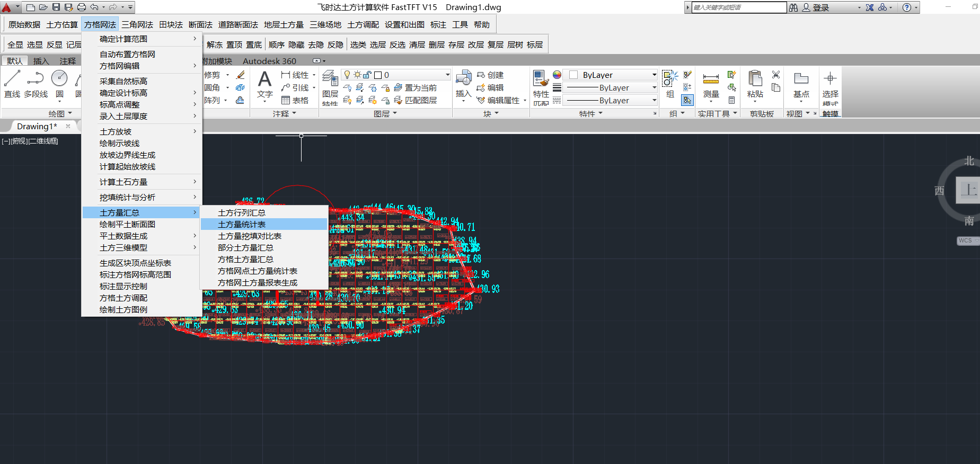The image size is (980, 464).
Task: Expand the 注释 panel title arrow
Action: 294,113
